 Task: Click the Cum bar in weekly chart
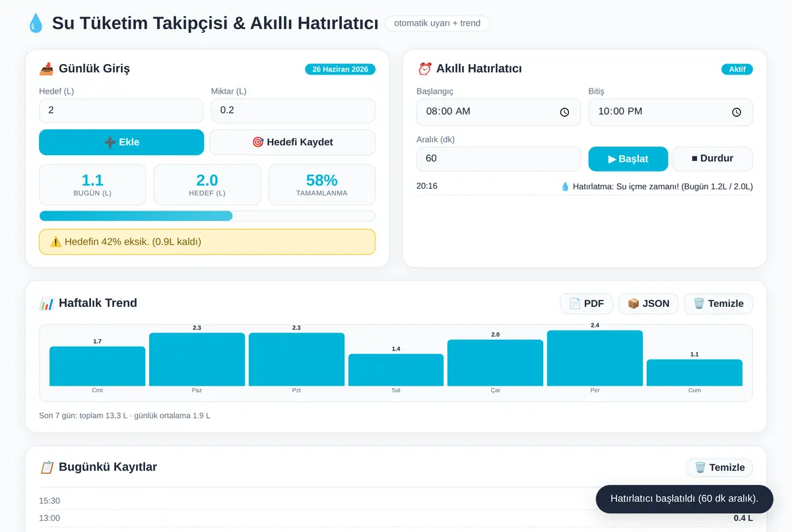click(x=694, y=373)
